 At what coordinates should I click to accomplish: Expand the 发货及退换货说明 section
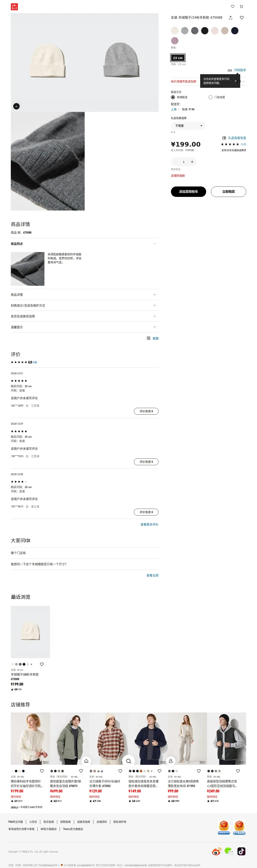(84, 316)
